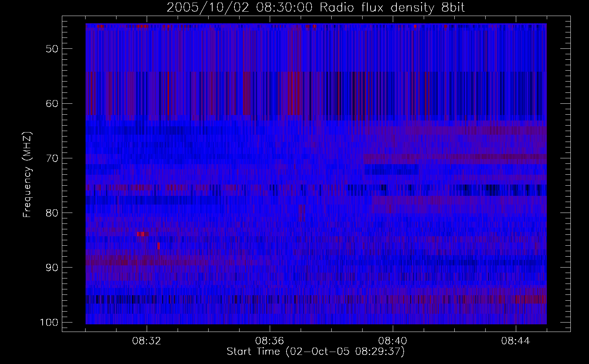The height and width of the screenshot is (364, 589).
Task: Click the bright red burst near 84 MHz at 08:32
Action: coord(141,234)
